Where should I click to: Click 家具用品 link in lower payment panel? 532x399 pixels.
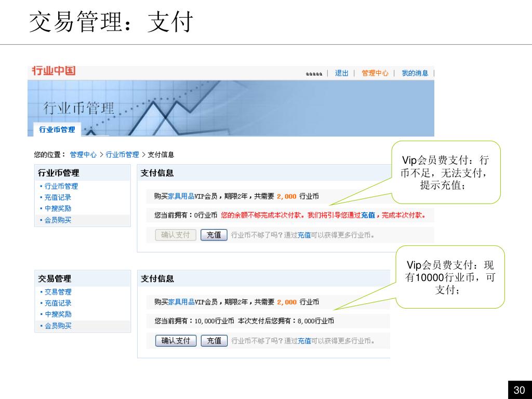coord(181,302)
